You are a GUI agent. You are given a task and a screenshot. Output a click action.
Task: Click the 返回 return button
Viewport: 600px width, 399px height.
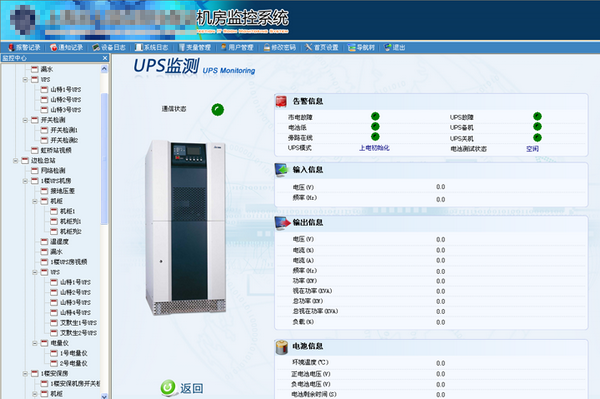coord(182,388)
